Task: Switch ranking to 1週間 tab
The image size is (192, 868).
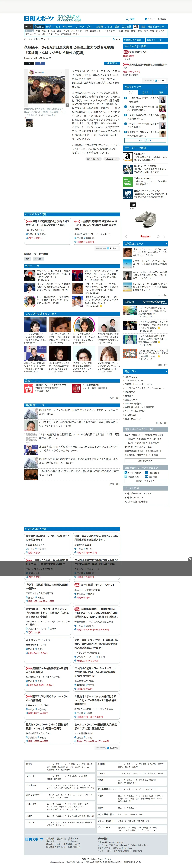Action: coord(160,92)
